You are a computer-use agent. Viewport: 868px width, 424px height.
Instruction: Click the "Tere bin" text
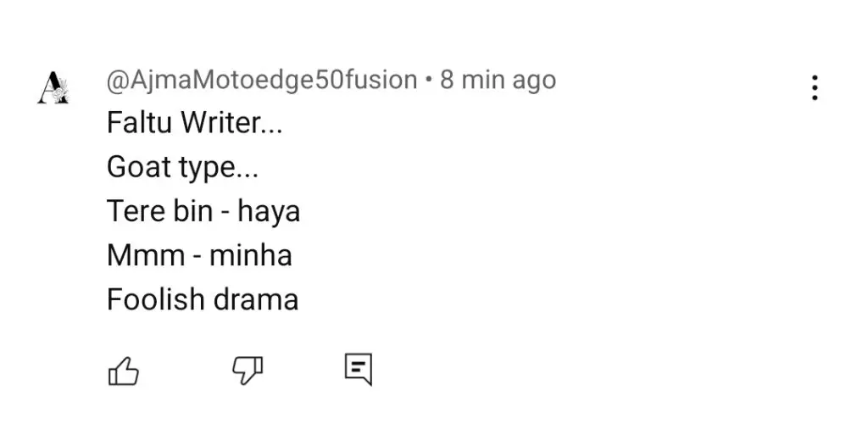pyautogui.click(x=159, y=211)
